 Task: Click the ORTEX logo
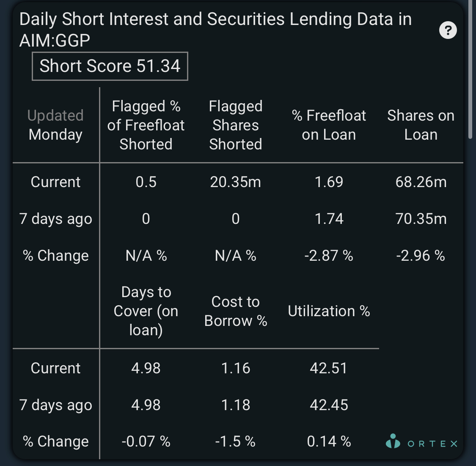(x=421, y=441)
